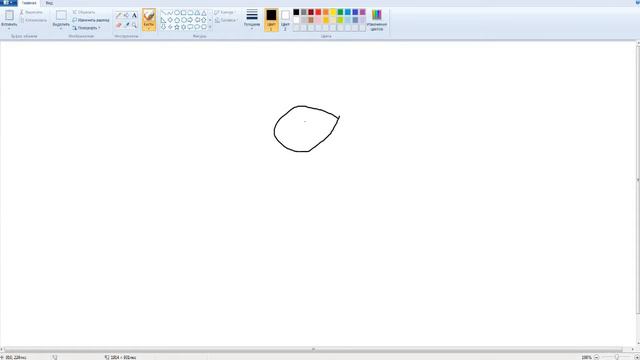Viewport: 640px width, 360px height.
Task: Click the Paste (Вставить) clipboard icon
Action: (x=9, y=16)
